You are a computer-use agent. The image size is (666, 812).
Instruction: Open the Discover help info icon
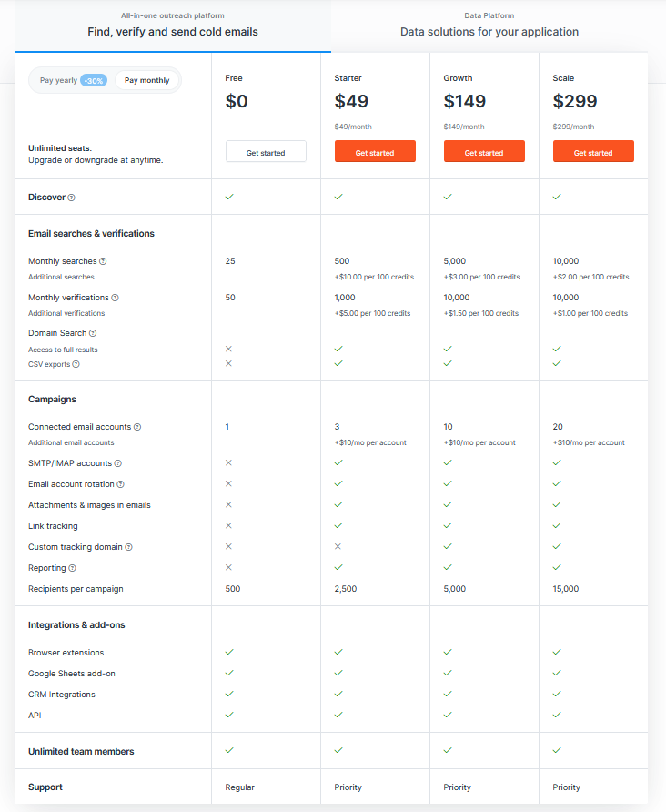(71, 198)
